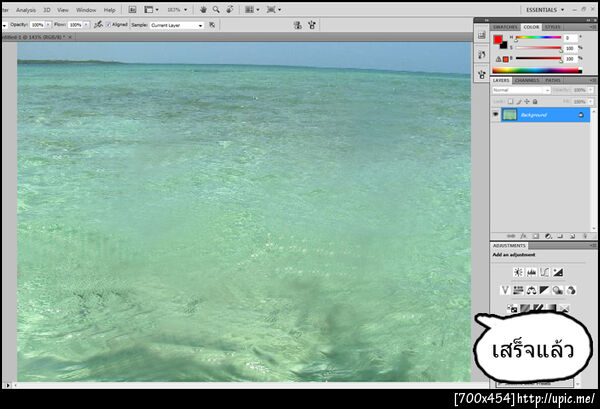
Task: Toggle lock transparent pixels in Layers panel
Action: click(x=510, y=101)
